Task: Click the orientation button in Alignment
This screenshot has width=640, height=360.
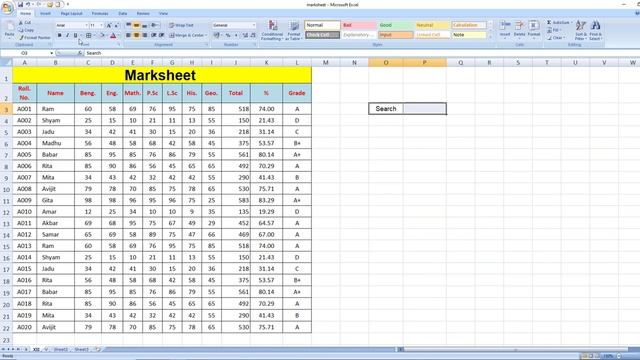Action: [155, 25]
